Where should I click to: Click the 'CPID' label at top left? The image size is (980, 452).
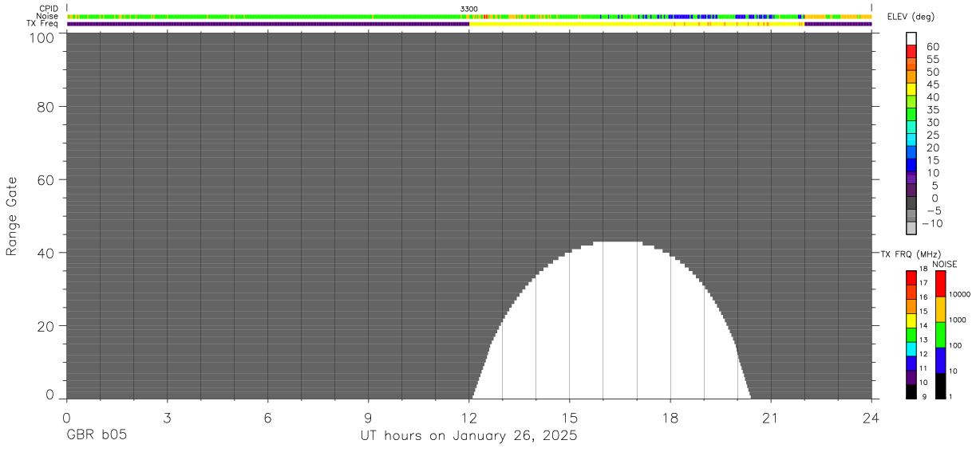(x=49, y=9)
